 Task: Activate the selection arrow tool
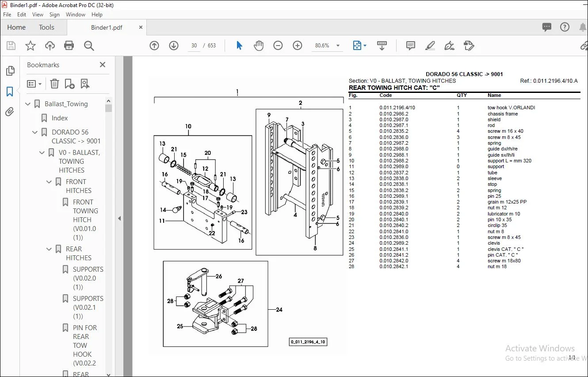pyautogui.click(x=239, y=46)
